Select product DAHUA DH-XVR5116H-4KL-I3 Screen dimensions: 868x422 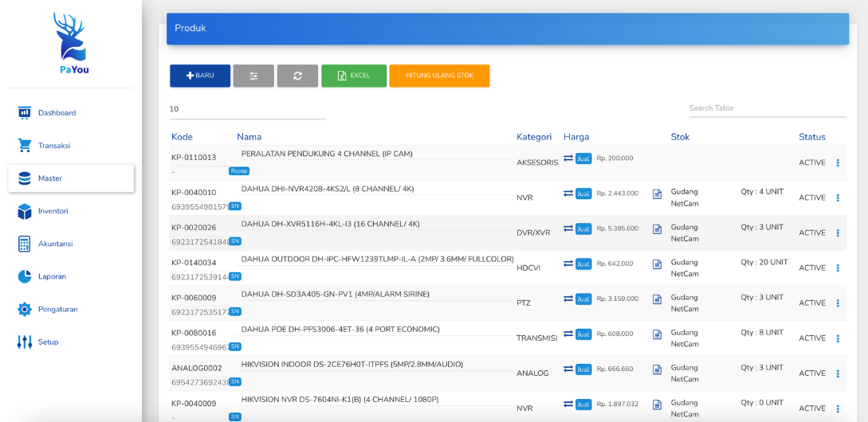pos(331,224)
